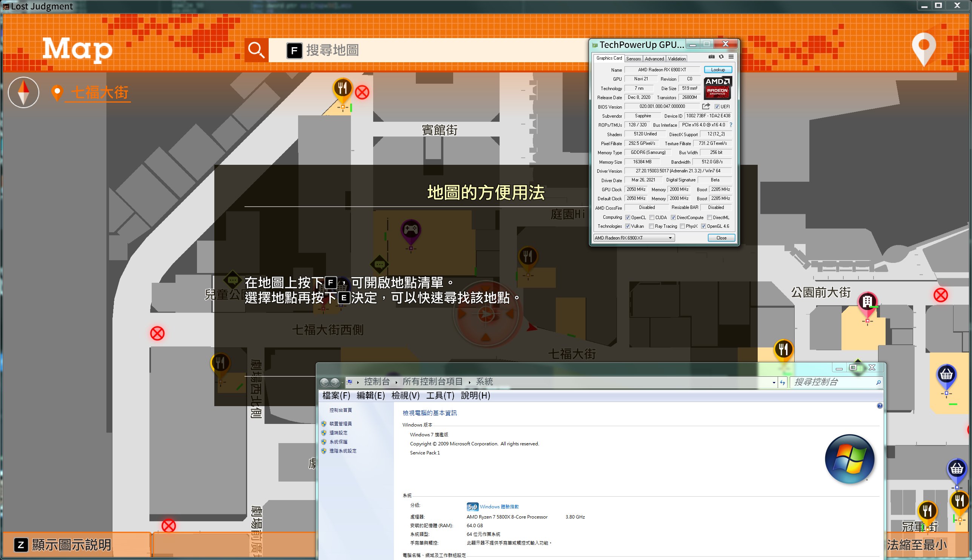Click the compass icon on the map
972x560 pixels.
pyautogui.click(x=23, y=92)
